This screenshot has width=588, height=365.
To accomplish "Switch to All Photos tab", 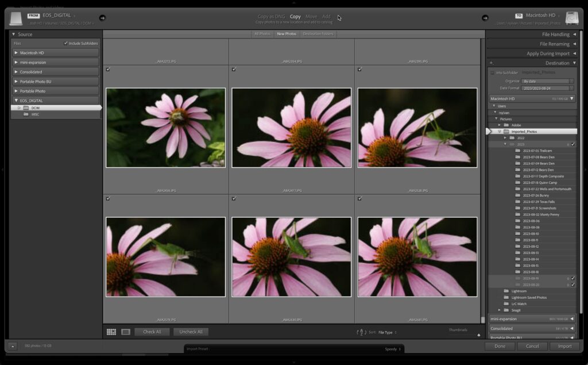I will 262,34.
